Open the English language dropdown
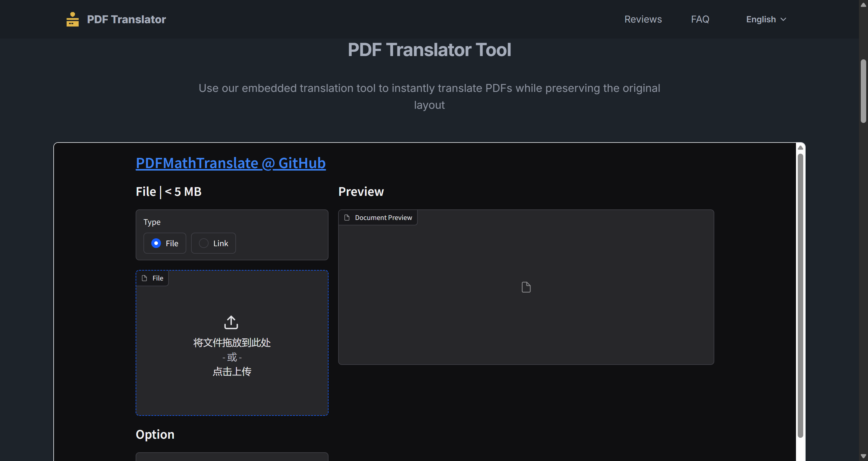This screenshot has width=868, height=461. pyautogui.click(x=766, y=20)
